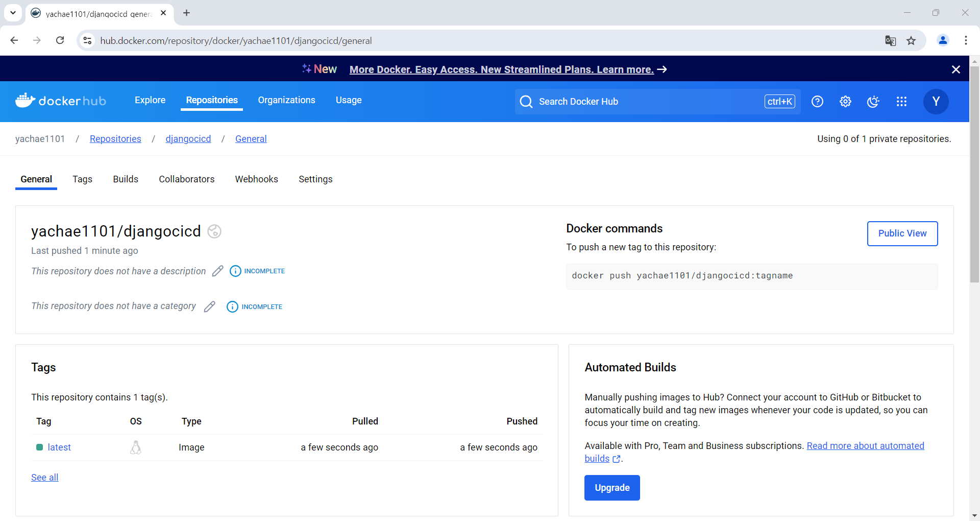This screenshot has height=521, width=980.
Task: Click the 'More Docker. Easy Access' banner link
Action: (502, 69)
